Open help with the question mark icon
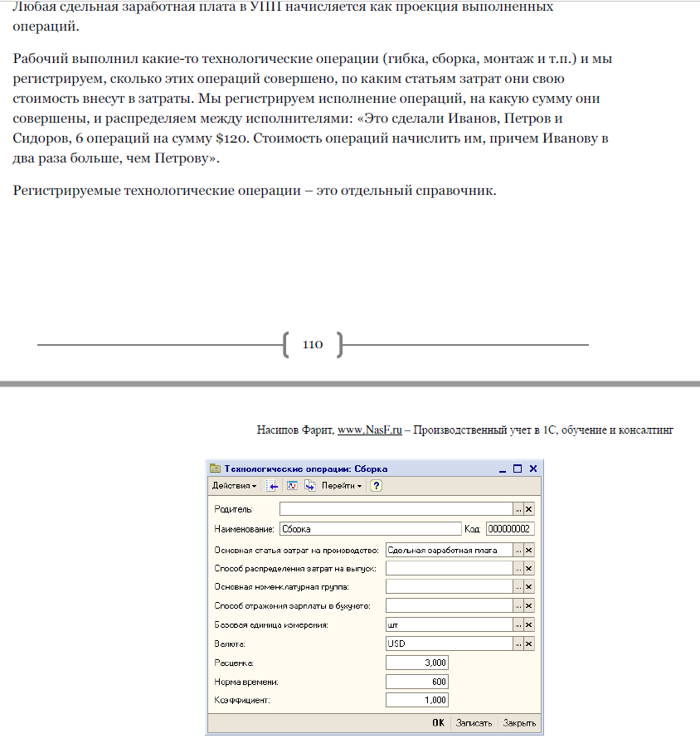The height and width of the screenshot is (743, 700). (376, 486)
